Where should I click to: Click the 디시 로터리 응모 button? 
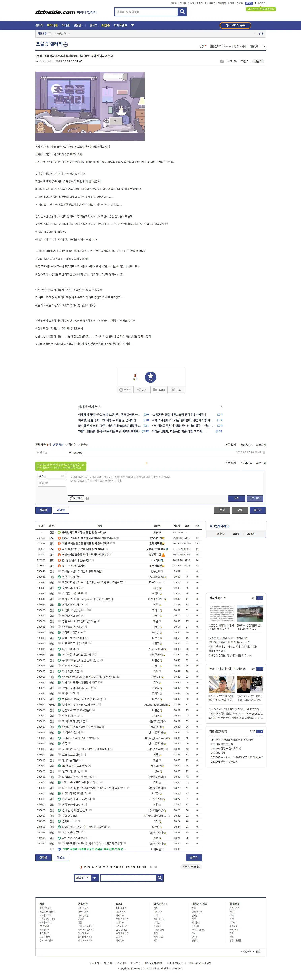(235, 25)
